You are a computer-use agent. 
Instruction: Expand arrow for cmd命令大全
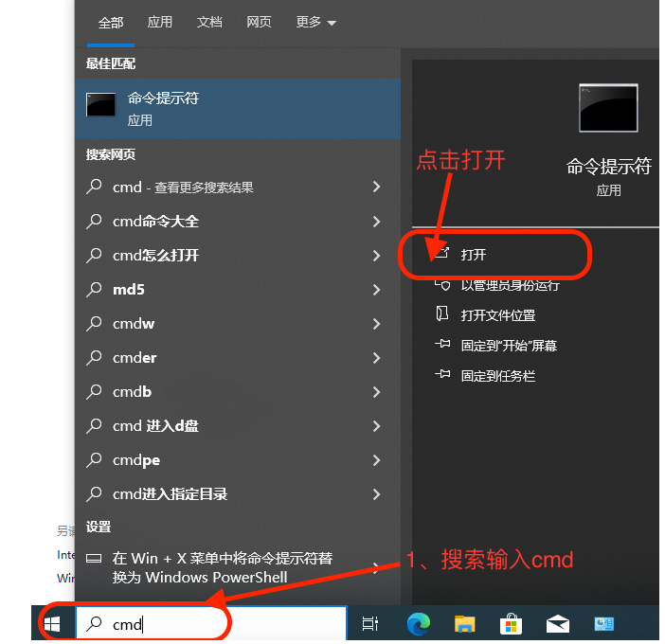coord(376,221)
